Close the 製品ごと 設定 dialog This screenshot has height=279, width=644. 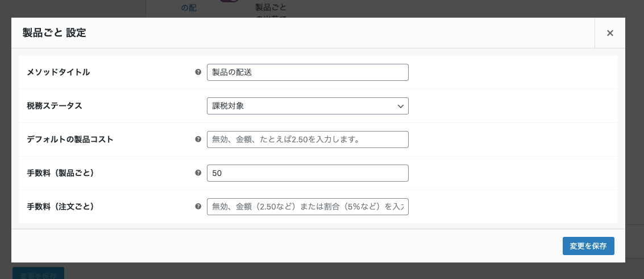click(610, 33)
